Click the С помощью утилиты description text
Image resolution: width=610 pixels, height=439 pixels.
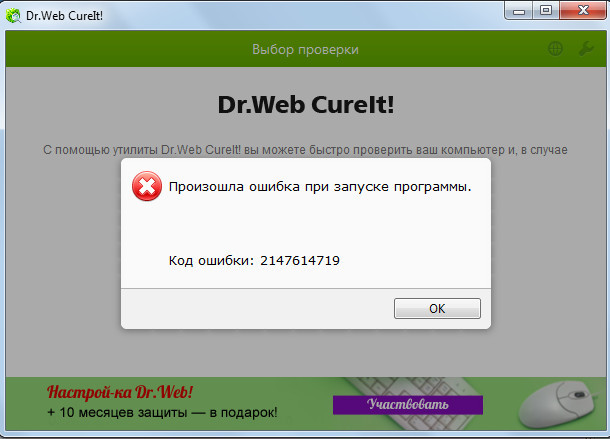[305, 149]
